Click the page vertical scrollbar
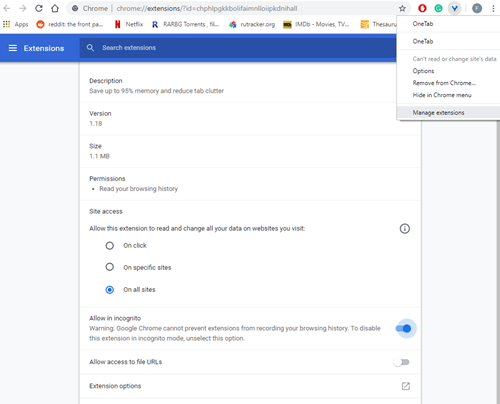Image resolution: width=500 pixels, height=404 pixels. [x=498, y=262]
